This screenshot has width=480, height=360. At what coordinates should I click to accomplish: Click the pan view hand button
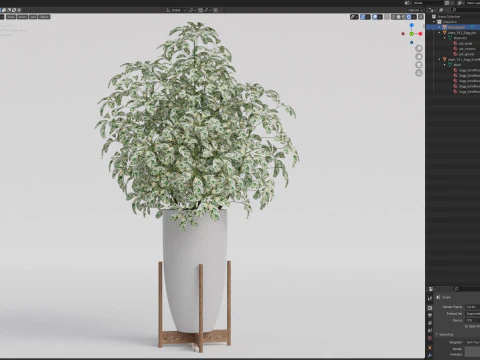[419, 56]
